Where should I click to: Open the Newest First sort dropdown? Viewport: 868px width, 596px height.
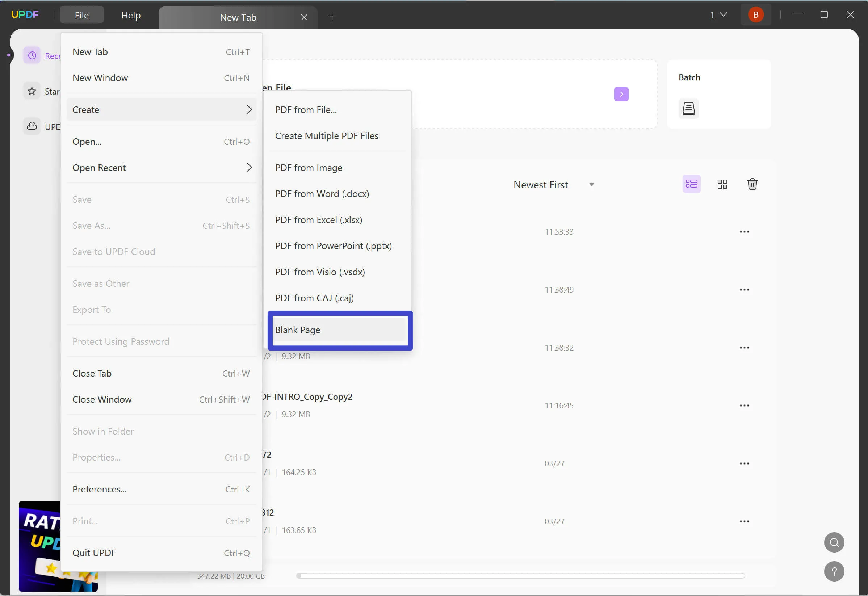(553, 185)
